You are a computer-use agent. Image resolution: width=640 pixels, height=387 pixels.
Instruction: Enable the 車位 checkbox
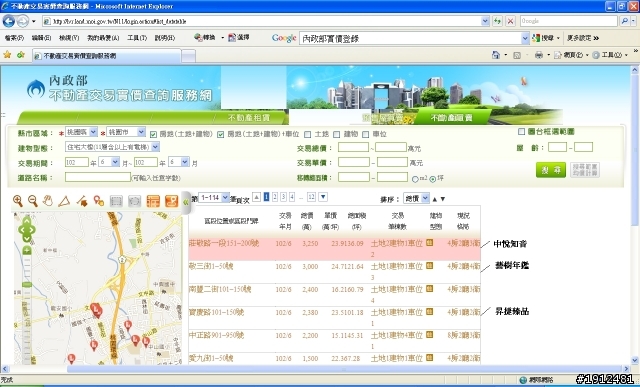tap(365, 134)
